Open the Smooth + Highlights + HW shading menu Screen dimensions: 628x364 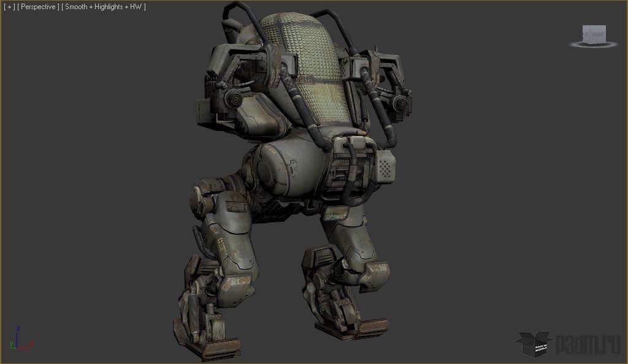[x=104, y=7]
